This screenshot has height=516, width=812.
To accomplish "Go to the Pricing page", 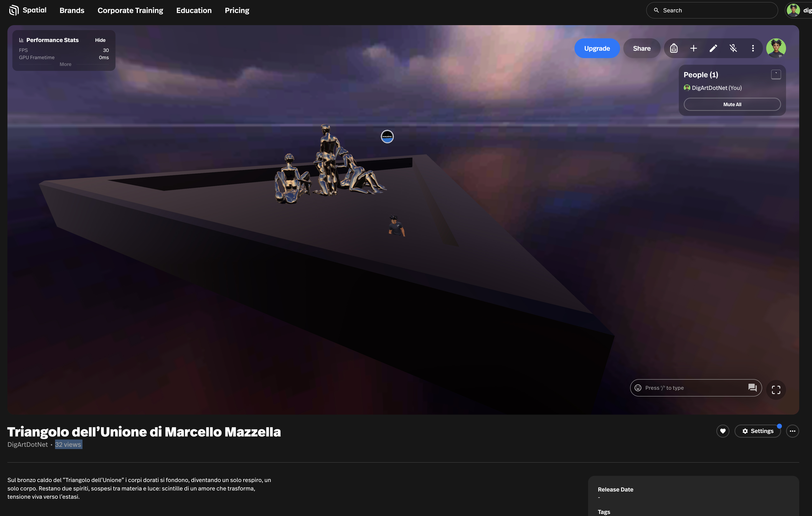I will 237,11.
